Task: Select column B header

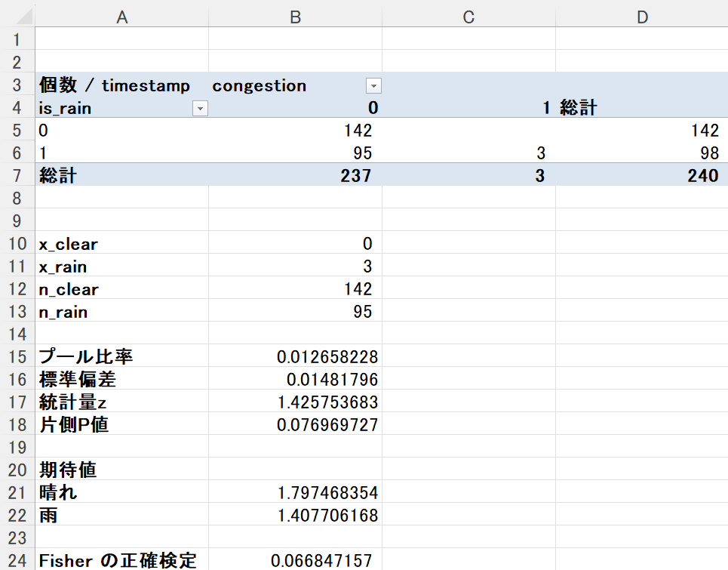Action: 295,17
